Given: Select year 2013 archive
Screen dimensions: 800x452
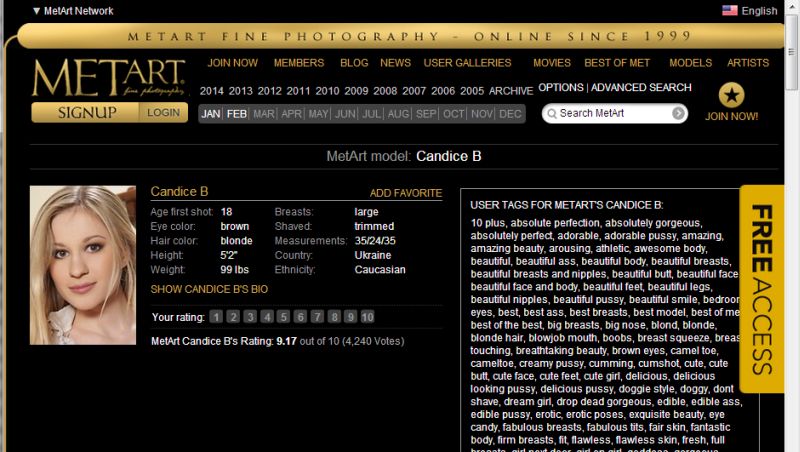Looking at the screenshot, I should pos(240,91).
